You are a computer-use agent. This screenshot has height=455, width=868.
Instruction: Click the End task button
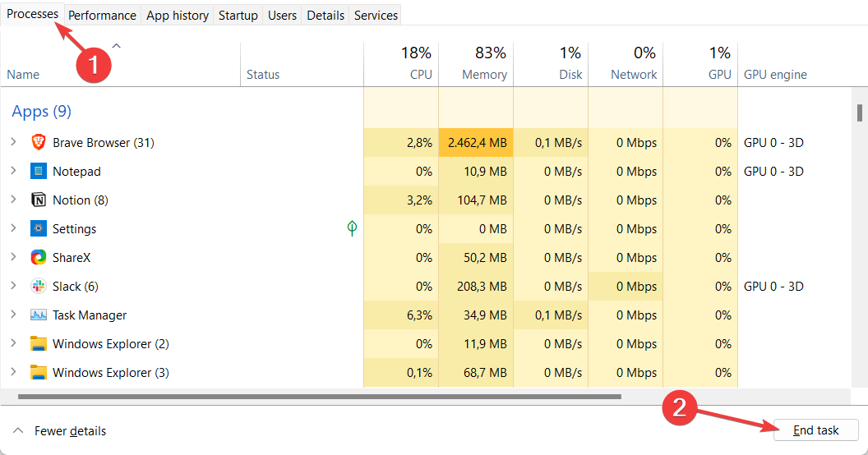tap(815, 430)
